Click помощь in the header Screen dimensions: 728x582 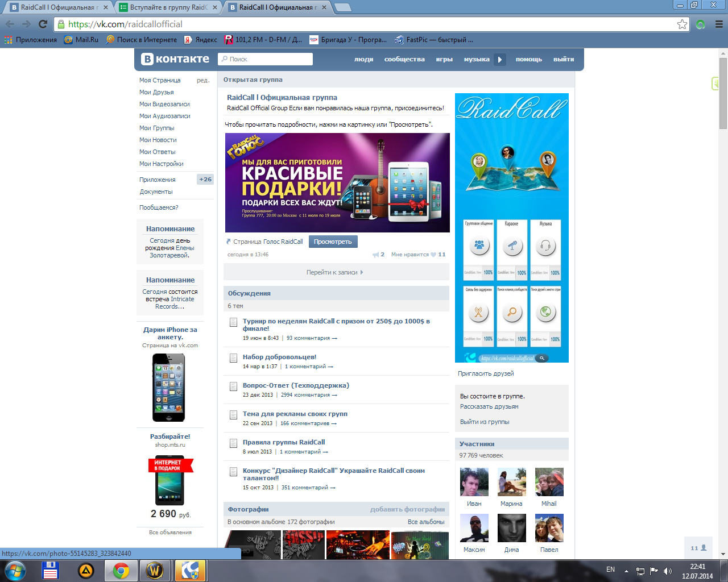(529, 59)
